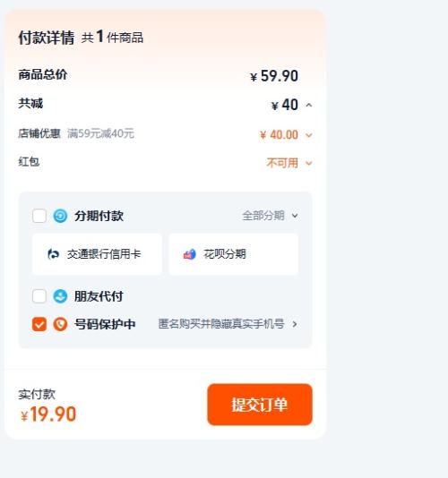Click the 匿名购买并隐藏真实手机号 link

pos(221,324)
